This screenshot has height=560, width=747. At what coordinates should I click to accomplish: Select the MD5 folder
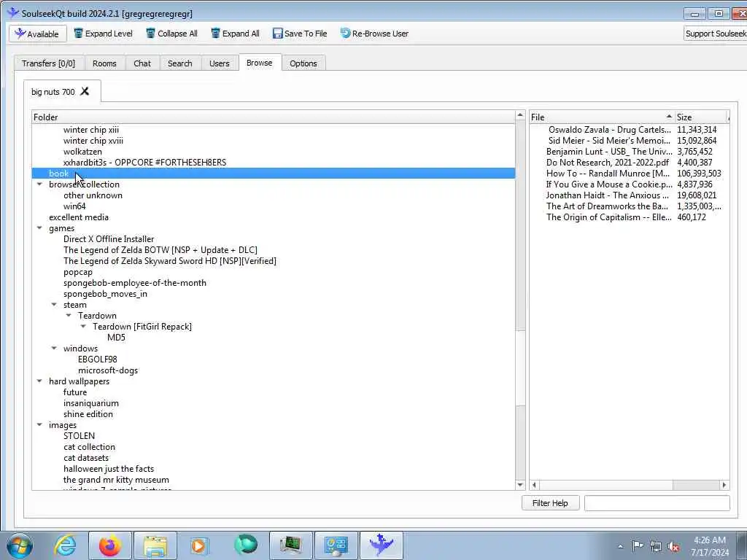pos(116,338)
